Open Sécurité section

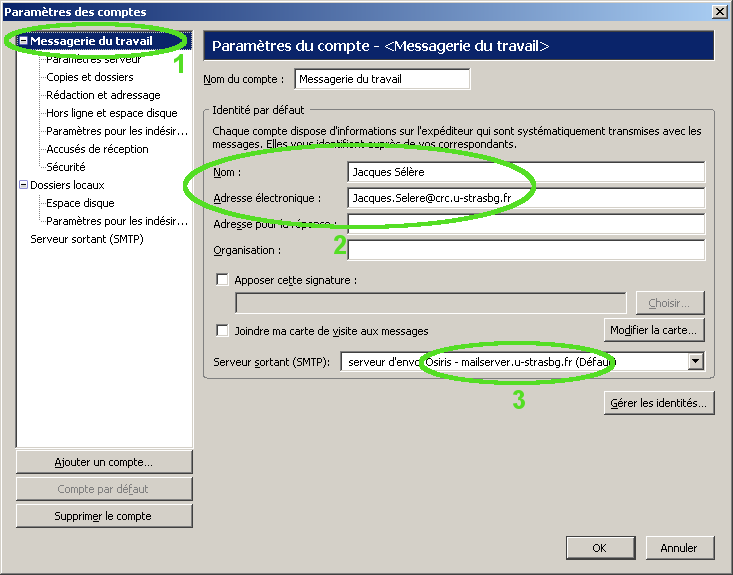point(66,167)
